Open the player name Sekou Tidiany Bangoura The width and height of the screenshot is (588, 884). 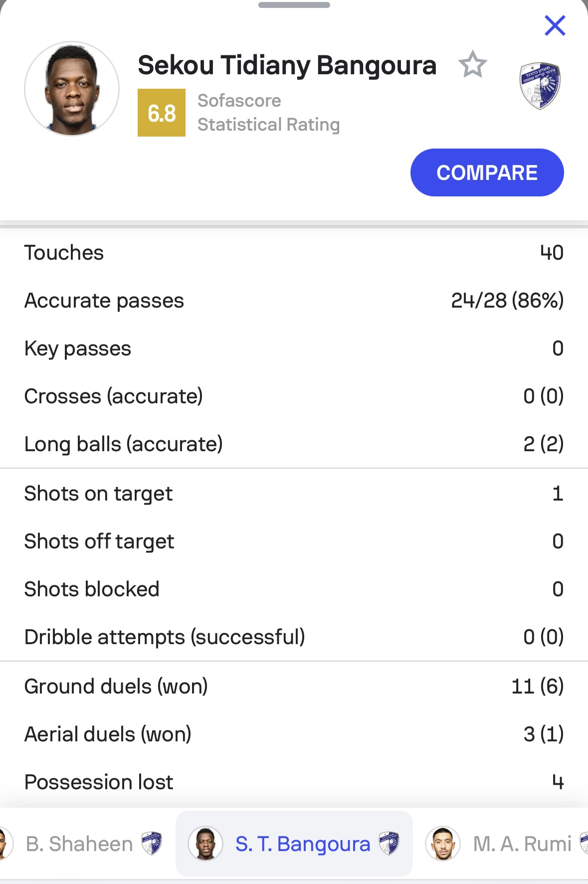287,65
